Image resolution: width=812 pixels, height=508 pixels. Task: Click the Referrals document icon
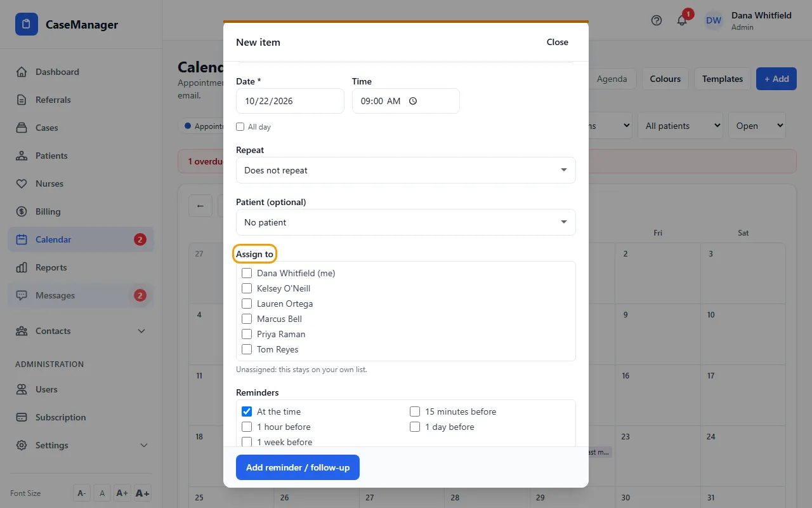coord(22,100)
